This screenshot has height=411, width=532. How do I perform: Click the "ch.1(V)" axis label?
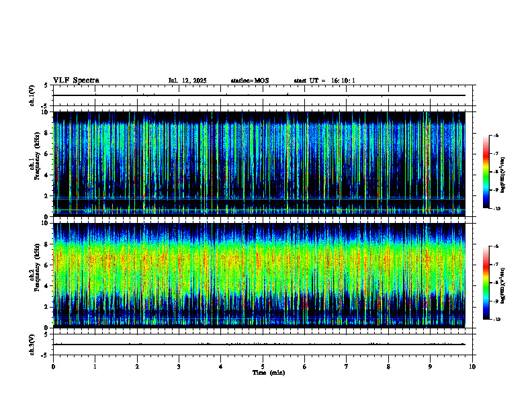coord(32,95)
